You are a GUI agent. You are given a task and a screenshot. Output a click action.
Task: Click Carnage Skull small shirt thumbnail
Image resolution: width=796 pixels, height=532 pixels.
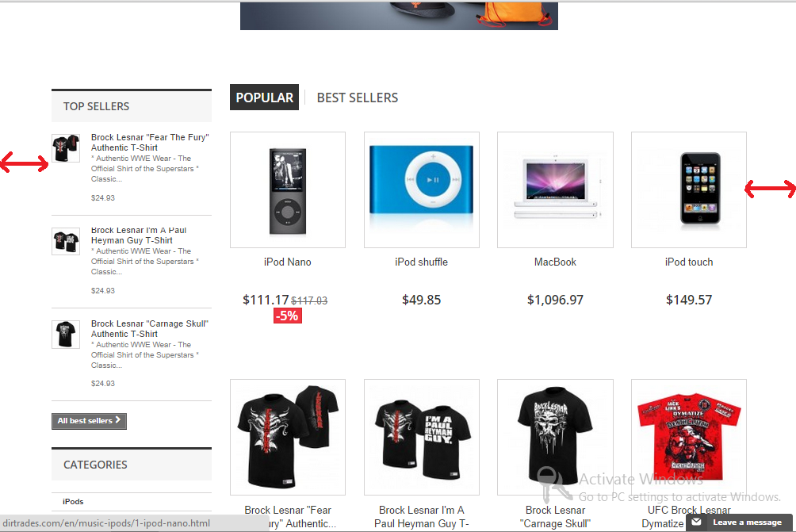pyautogui.click(x=66, y=334)
